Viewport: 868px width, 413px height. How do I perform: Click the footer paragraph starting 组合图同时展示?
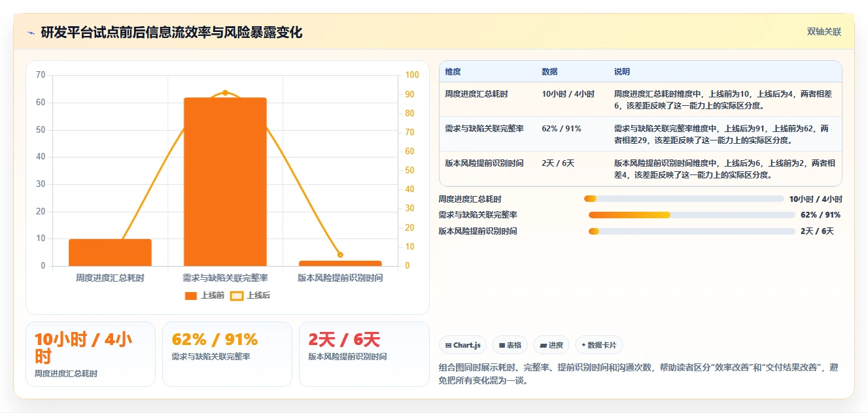click(639, 374)
